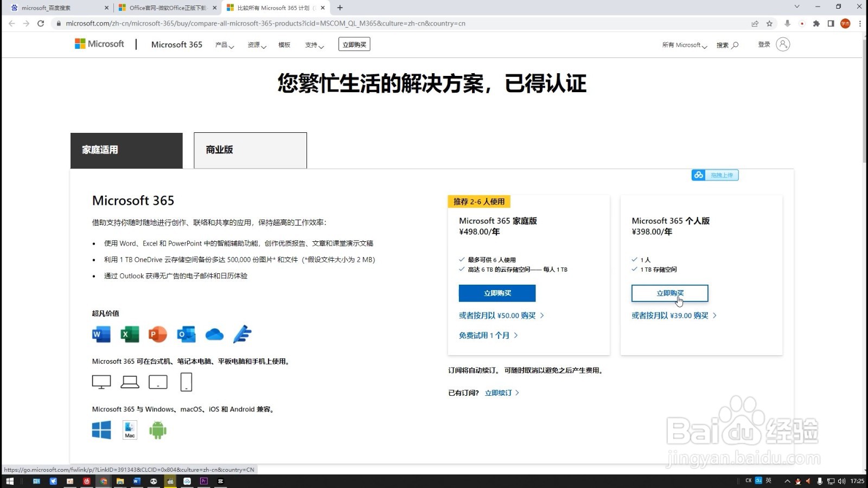Screen dimensions: 868x488
Task: Expand the 产品 dropdown menu
Action: (x=225, y=45)
